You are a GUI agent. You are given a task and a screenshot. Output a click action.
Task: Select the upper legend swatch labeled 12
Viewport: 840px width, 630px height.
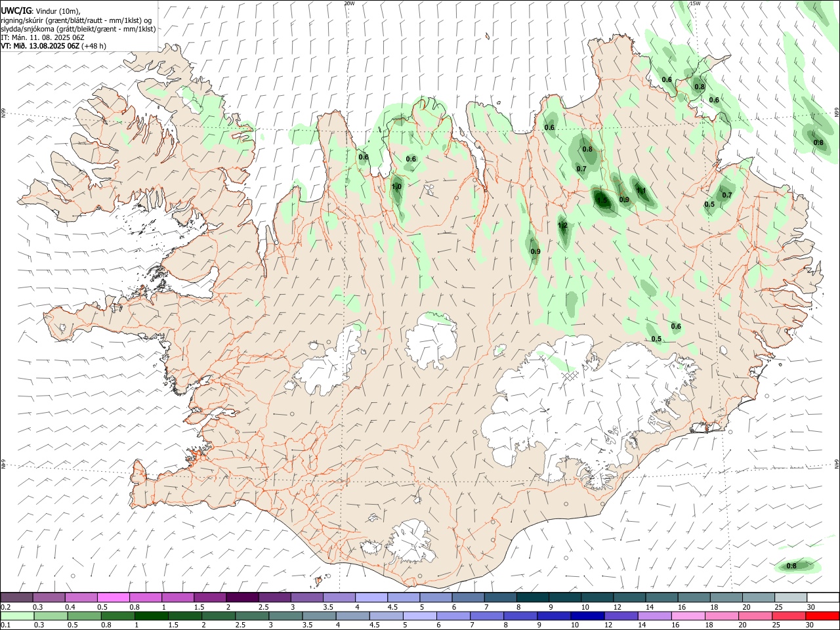[629, 597]
